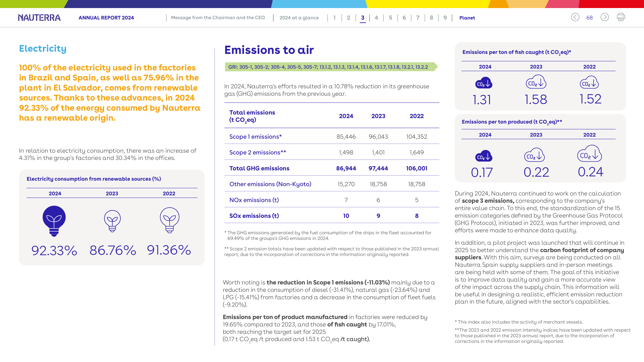
Task: Click the 2023 lightbulb icon above 86.76%
Action: pos(112,221)
